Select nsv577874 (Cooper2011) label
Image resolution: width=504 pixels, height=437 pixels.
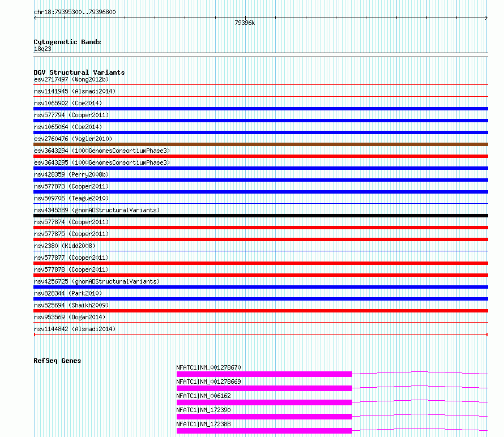pyautogui.click(x=71, y=222)
